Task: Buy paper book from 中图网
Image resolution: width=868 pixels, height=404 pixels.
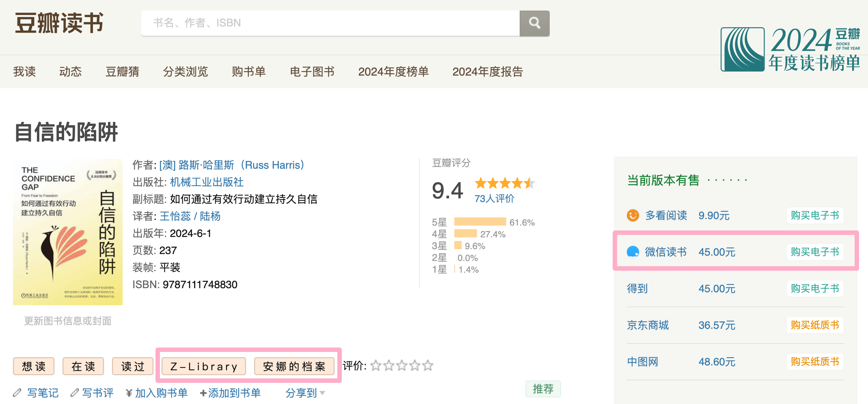Action: (815, 362)
